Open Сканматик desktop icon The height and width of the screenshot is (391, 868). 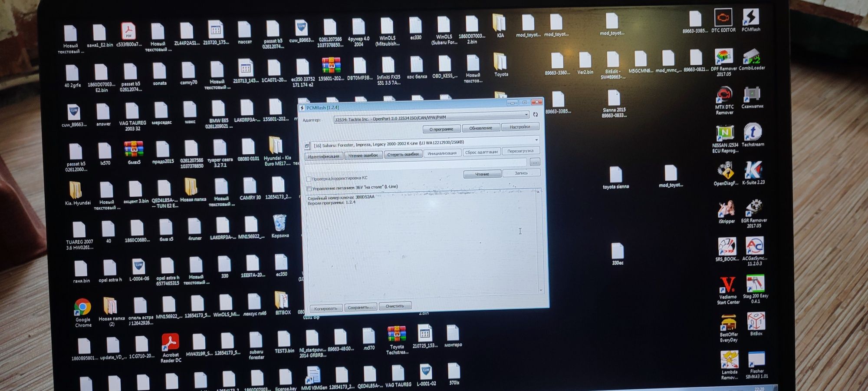pos(752,98)
